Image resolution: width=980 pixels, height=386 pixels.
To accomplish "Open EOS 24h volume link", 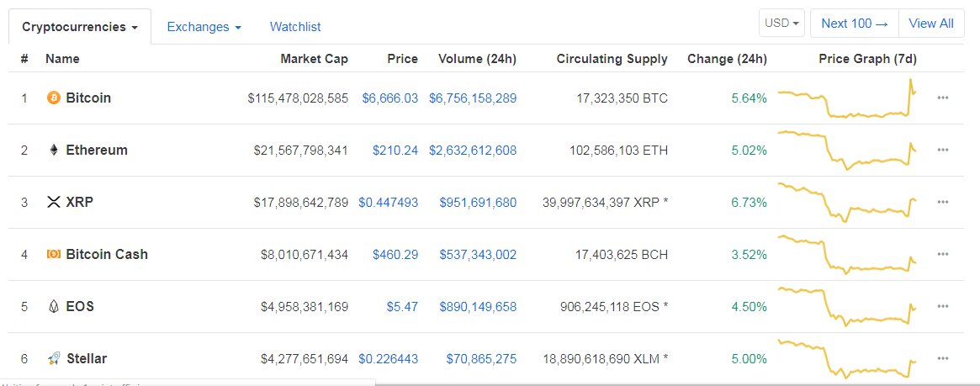I will coord(478,307).
